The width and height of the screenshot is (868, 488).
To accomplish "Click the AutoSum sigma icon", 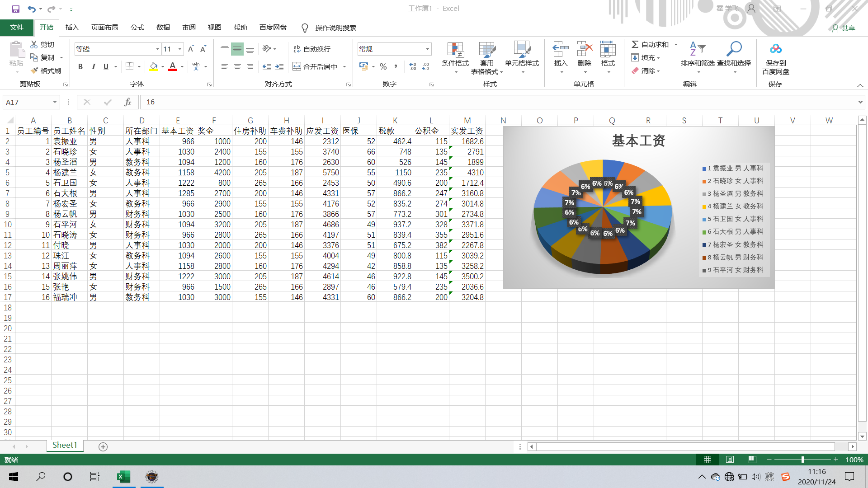I will pos(635,44).
